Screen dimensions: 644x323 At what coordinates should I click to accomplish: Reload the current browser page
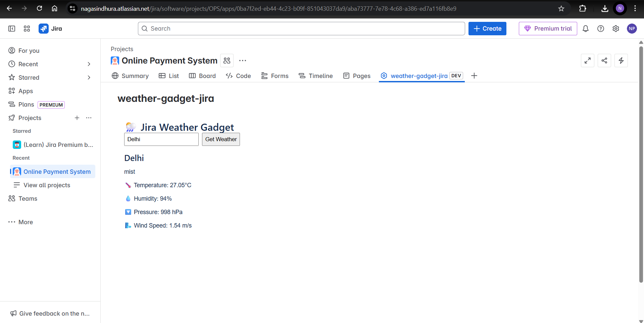pos(39,8)
